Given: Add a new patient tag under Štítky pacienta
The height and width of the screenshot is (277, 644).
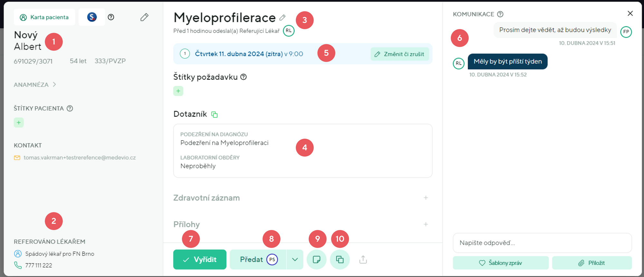Looking at the screenshot, I should point(19,123).
